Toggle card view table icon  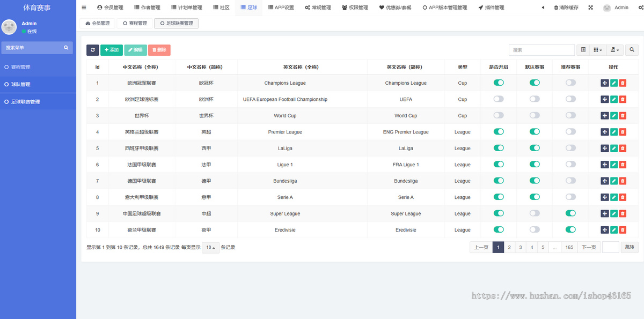pyautogui.click(x=583, y=50)
